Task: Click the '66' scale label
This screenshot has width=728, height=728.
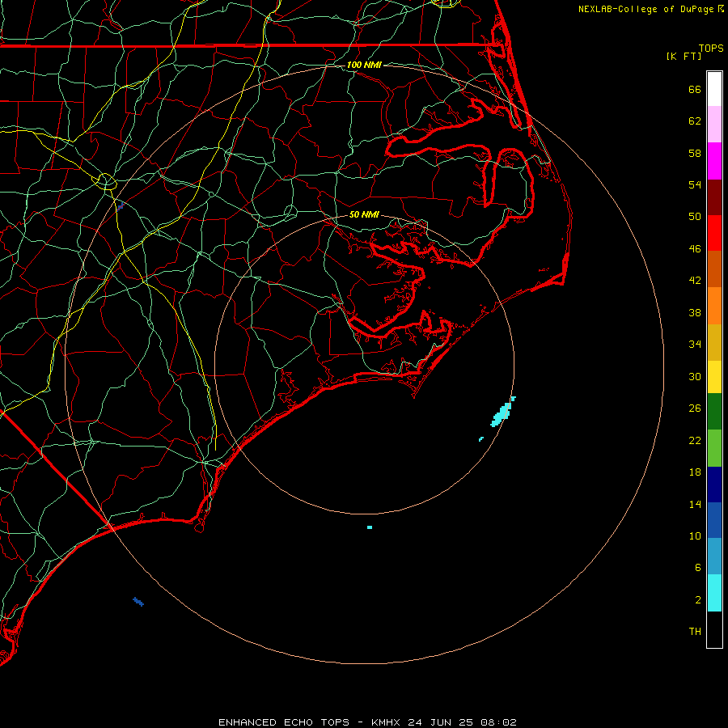Action: click(x=695, y=90)
